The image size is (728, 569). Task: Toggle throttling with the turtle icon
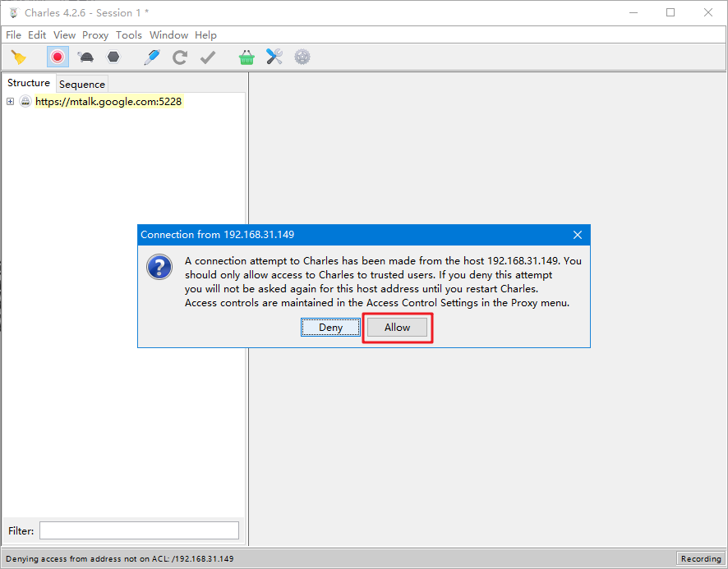point(85,57)
